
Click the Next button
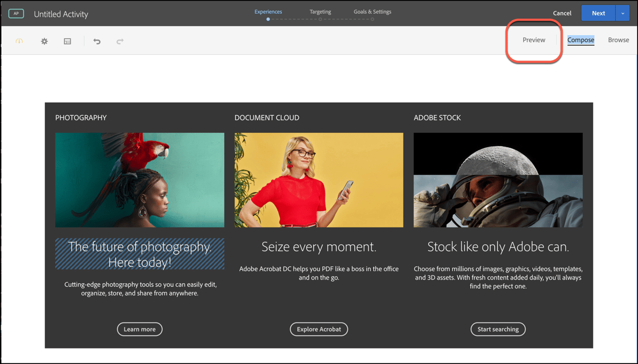[x=599, y=13]
